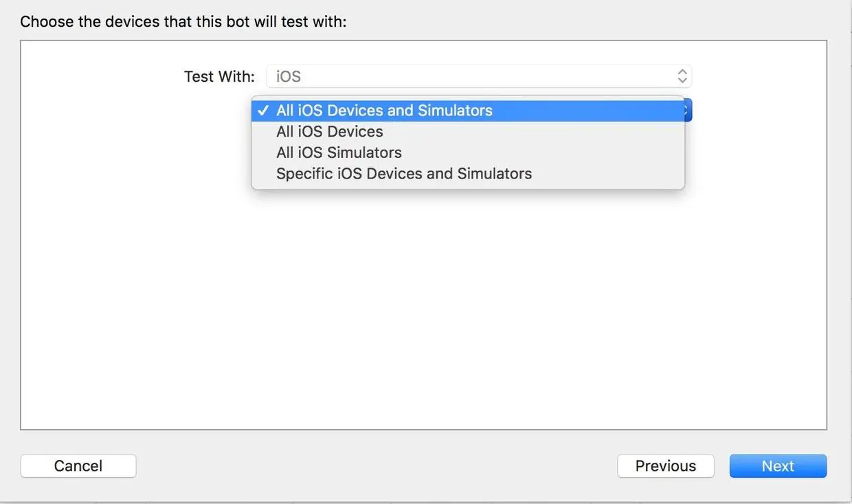The width and height of the screenshot is (852, 504).
Task: Click the iOS text in the Test With field
Action: [x=289, y=76]
